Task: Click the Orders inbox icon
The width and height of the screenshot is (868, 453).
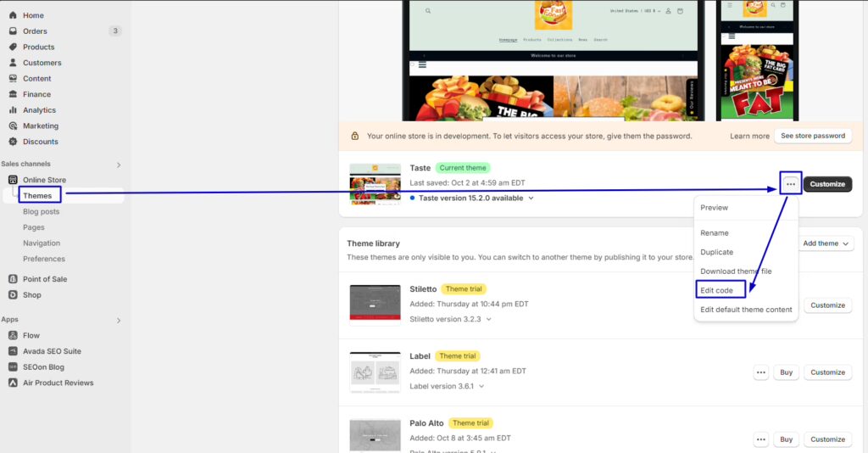Action: (x=13, y=31)
